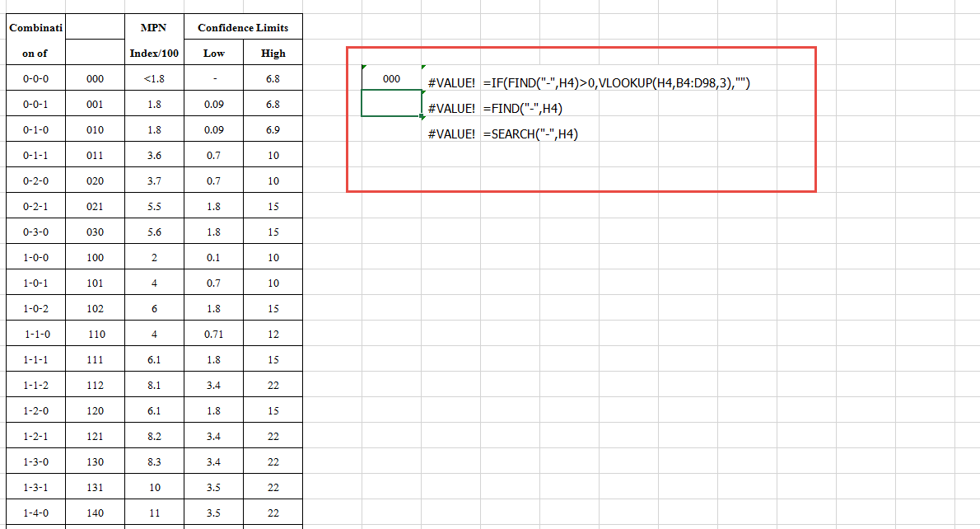This screenshot has width=980, height=529.
Task: Select the 0-2-0 combination cell
Action: 35,181
